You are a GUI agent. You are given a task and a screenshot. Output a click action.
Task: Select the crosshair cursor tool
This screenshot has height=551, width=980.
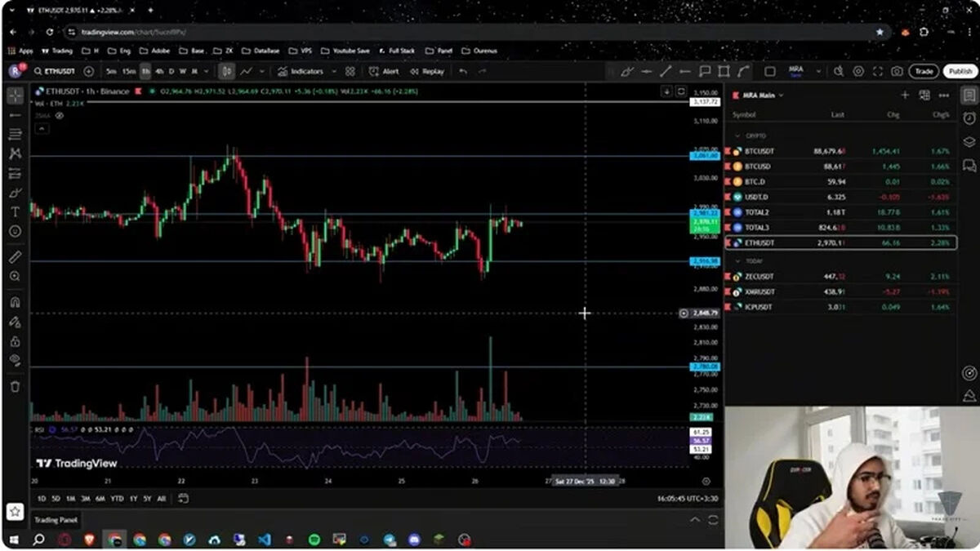pyautogui.click(x=15, y=96)
